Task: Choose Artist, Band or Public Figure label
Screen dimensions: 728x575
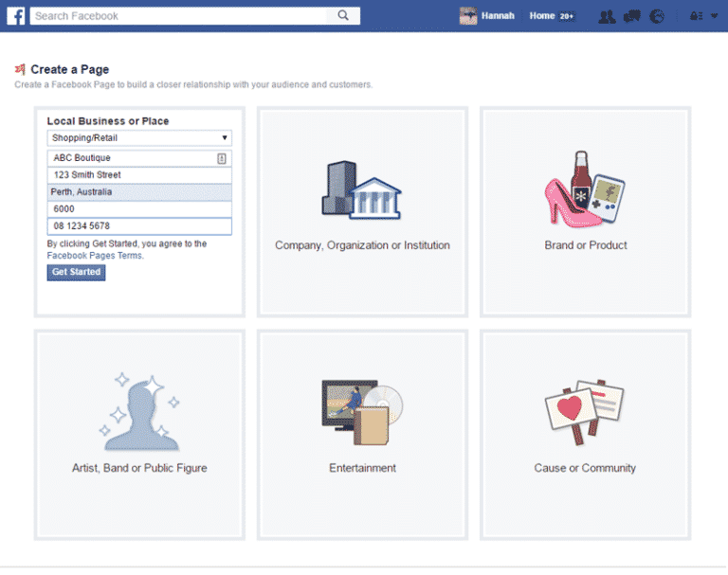Action: (x=139, y=468)
